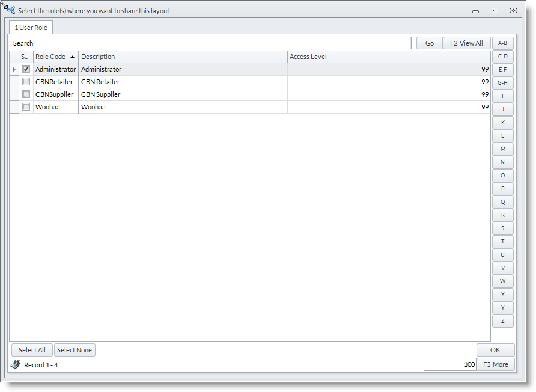The width and height of the screenshot is (536, 392).
Task: Click the access level 99 for CBNRetailer
Action: click(x=389, y=82)
